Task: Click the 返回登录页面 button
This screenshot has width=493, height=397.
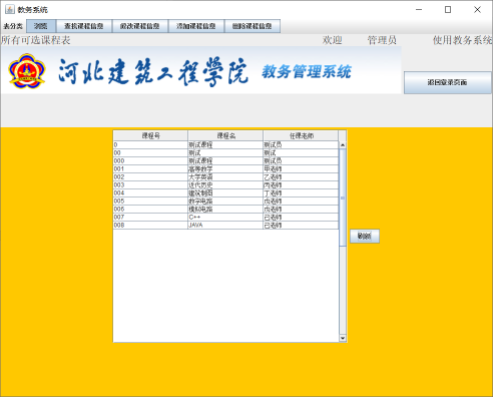Action: click(x=448, y=82)
